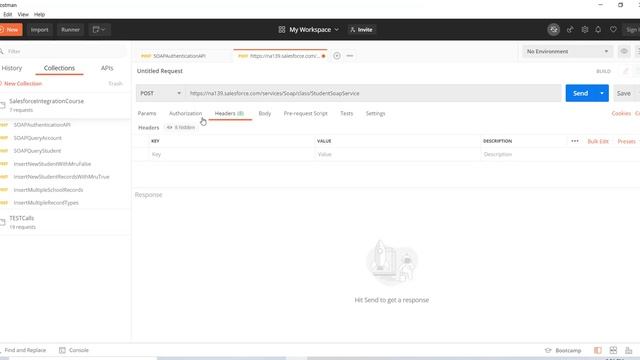Click the Find and Replace status bar item
The image size is (640, 360).
tap(24, 350)
